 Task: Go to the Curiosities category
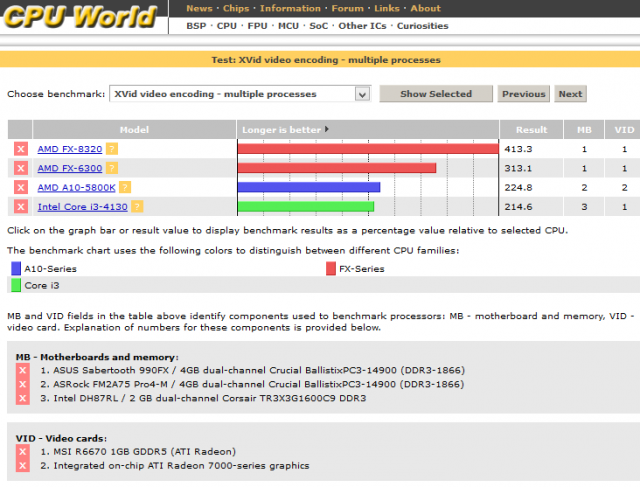point(422,26)
